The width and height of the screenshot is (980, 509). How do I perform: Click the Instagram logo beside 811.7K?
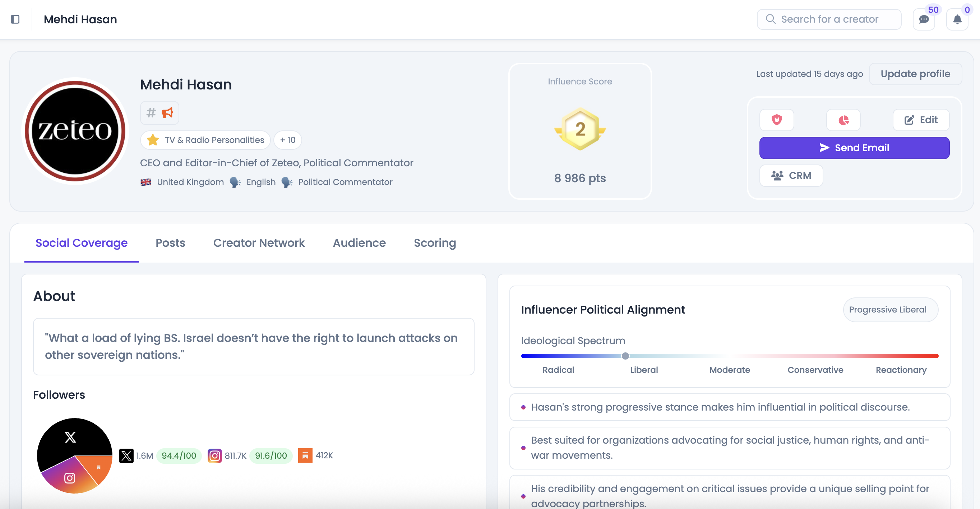point(214,455)
